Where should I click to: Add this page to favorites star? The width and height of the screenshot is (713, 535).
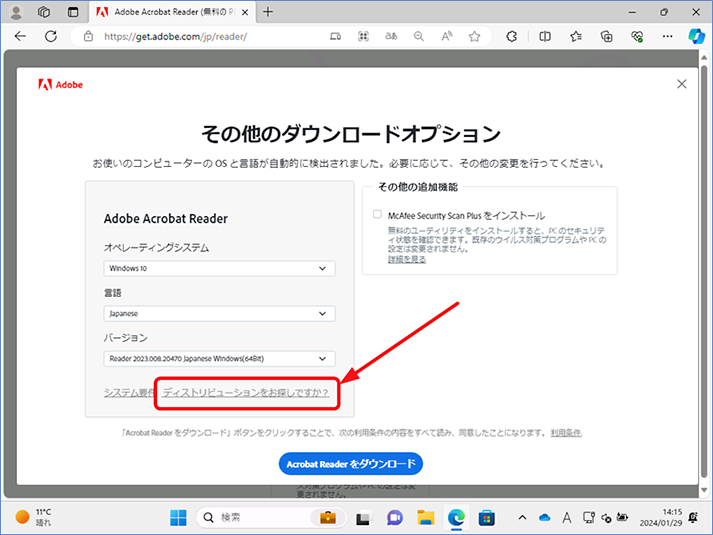474,36
